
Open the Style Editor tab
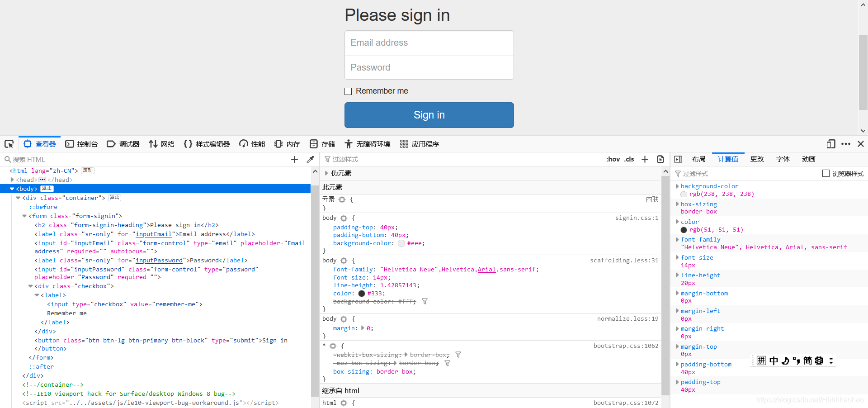coord(207,144)
